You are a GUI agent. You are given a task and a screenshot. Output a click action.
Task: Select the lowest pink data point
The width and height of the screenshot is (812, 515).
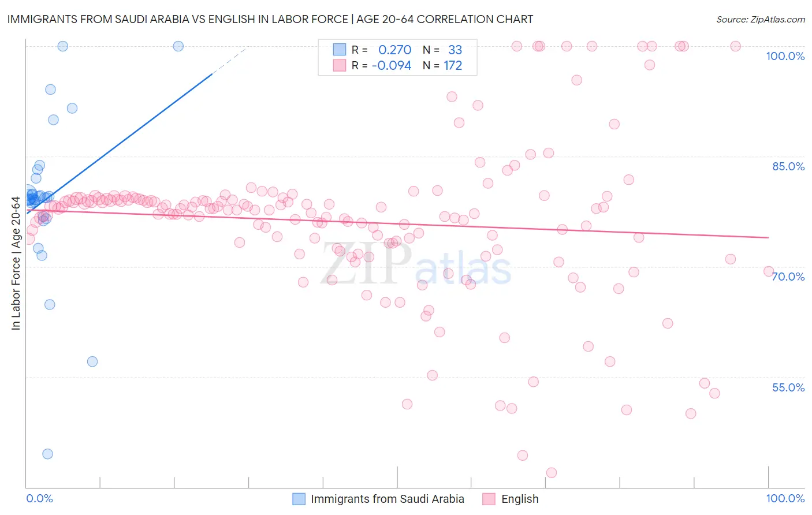(551, 473)
